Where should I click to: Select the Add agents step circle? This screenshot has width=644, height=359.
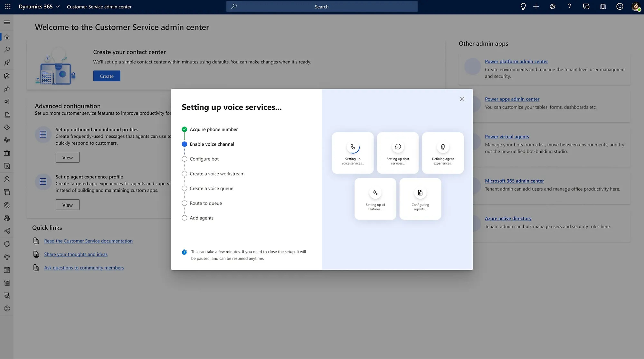pyautogui.click(x=185, y=218)
